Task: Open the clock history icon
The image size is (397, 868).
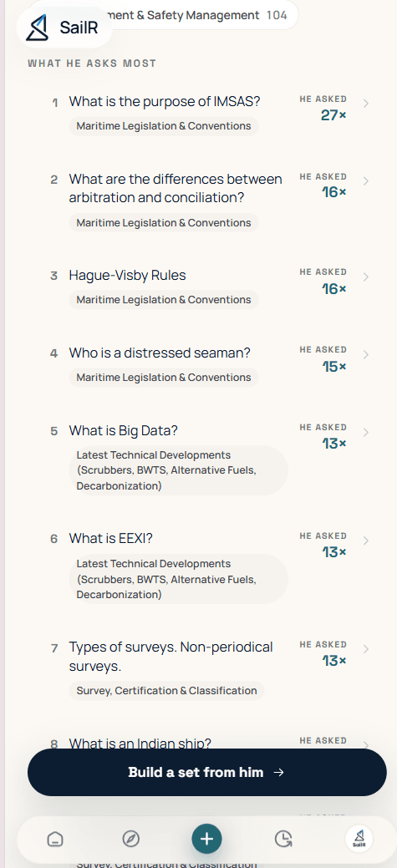Action: pos(283,840)
